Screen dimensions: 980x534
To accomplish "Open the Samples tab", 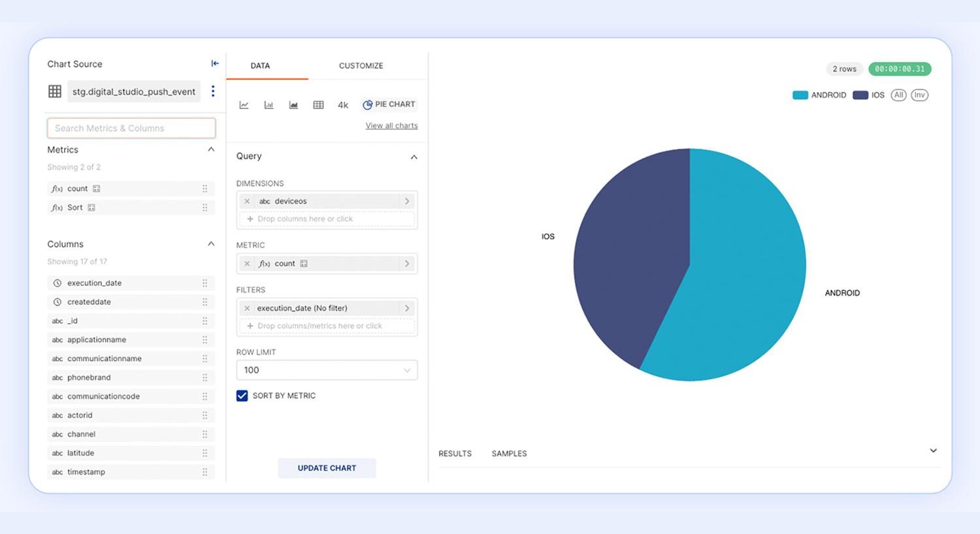I will 509,454.
